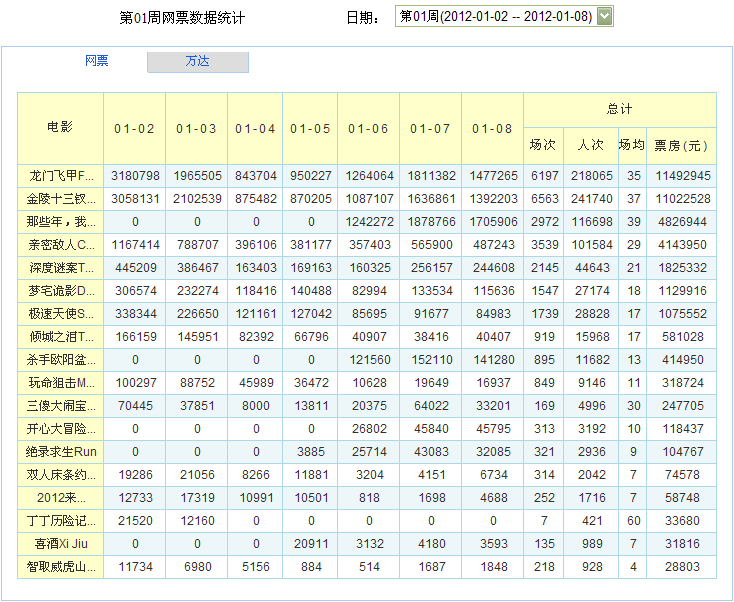Click the attendance value 116698
Viewport: 734px width, 602px height.
click(592, 222)
